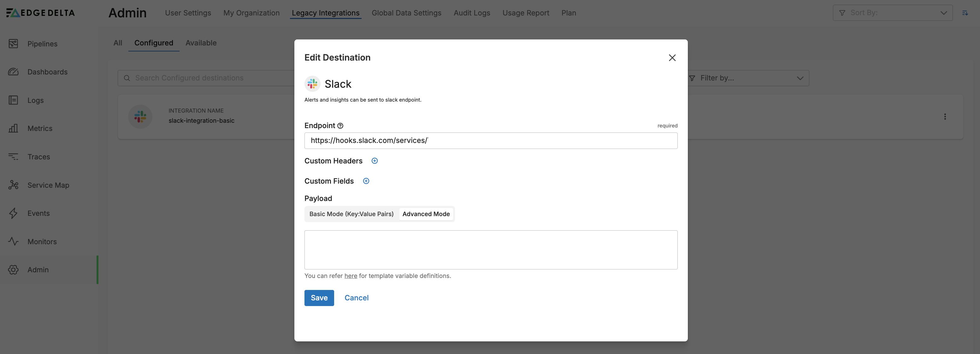Add a Custom Header with plus icon
980x354 pixels.
[x=375, y=161]
